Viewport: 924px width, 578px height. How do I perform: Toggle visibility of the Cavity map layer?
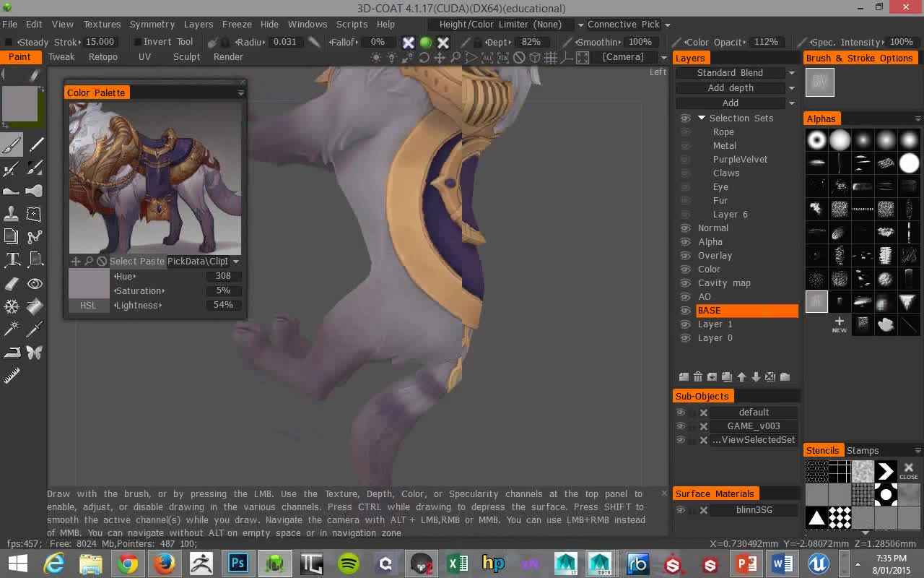coord(685,283)
